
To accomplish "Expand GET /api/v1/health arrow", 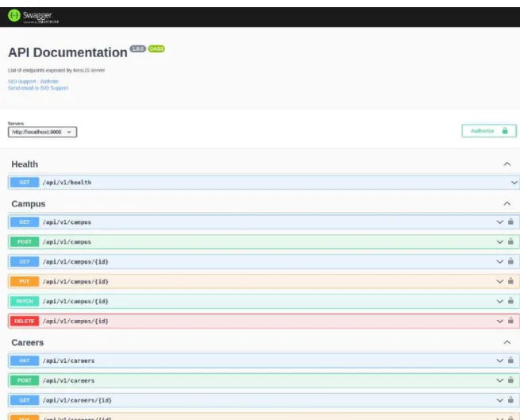I will pyautogui.click(x=514, y=183).
